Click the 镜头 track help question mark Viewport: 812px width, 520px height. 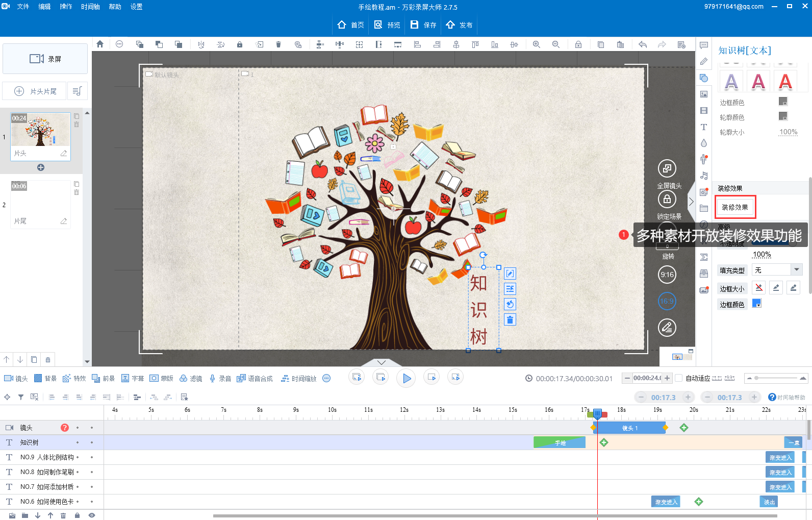(x=65, y=428)
